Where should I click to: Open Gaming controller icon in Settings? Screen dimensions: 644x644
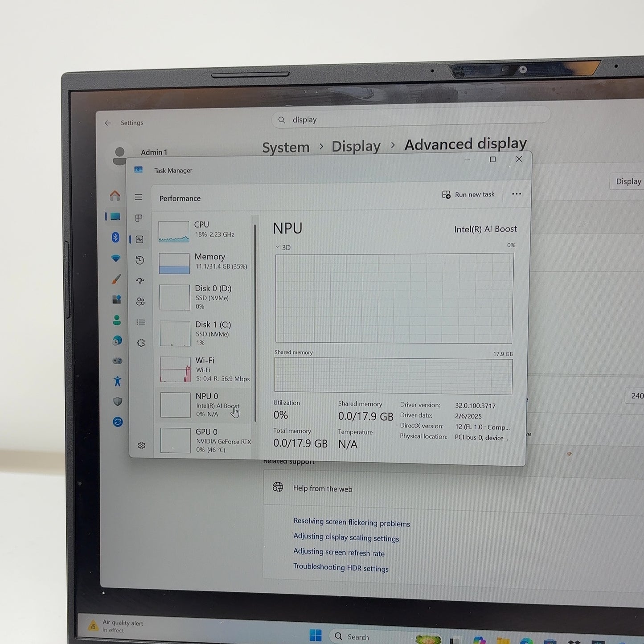point(117,361)
